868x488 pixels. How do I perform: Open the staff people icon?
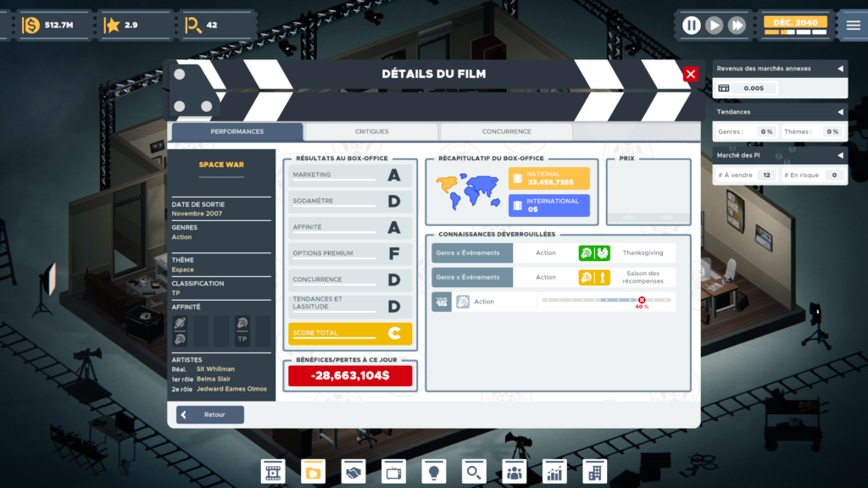click(x=515, y=472)
